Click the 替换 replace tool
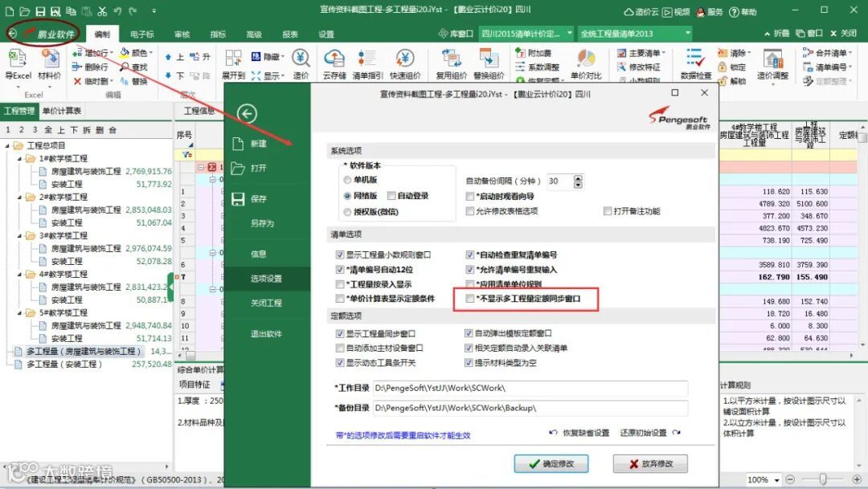This screenshot has height=489, width=868. [x=134, y=81]
